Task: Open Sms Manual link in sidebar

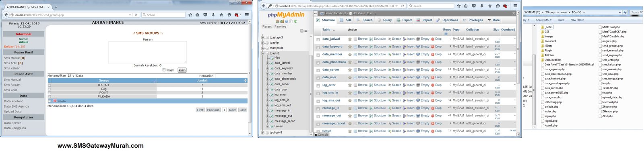Action: (x=12, y=79)
